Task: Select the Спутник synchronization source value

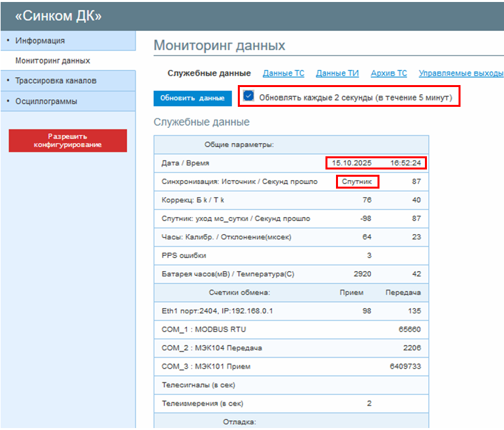Action: (358, 181)
